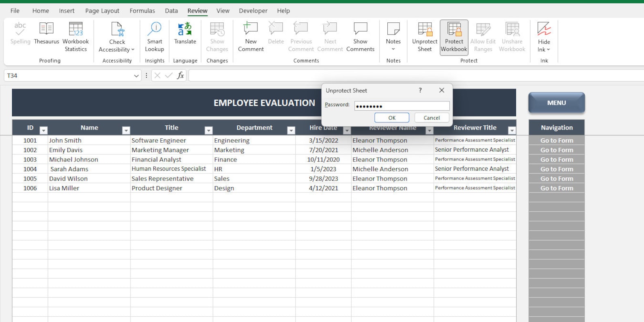Open the Reviewer Name column filter
The height and width of the screenshot is (322, 644).
tap(429, 130)
